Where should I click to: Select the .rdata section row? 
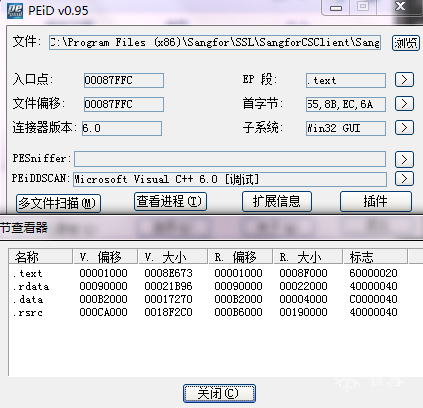coord(205,286)
